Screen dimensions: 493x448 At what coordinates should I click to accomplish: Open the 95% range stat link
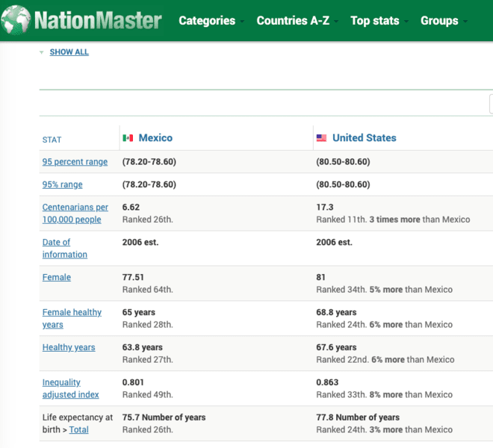click(x=62, y=184)
